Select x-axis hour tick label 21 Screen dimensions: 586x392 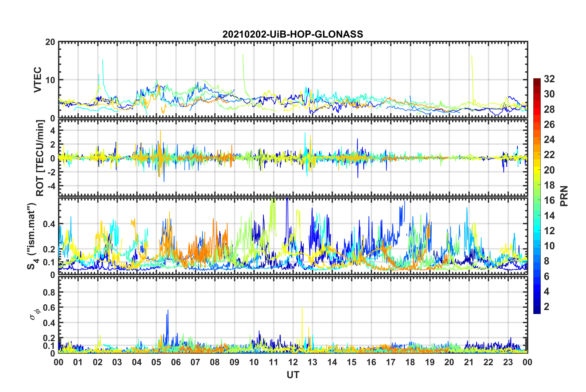[469, 362]
